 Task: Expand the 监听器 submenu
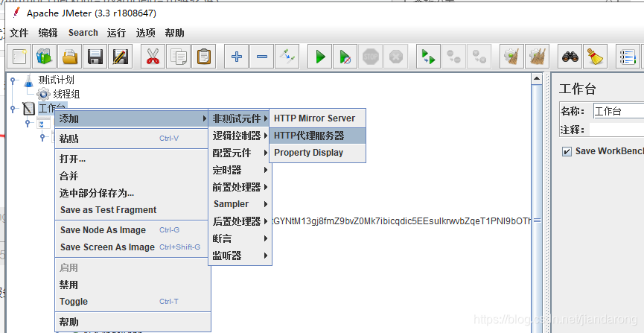click(240, 256)
